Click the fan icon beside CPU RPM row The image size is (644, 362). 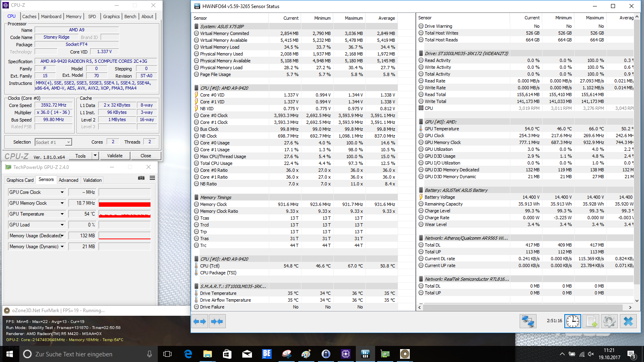421,108
